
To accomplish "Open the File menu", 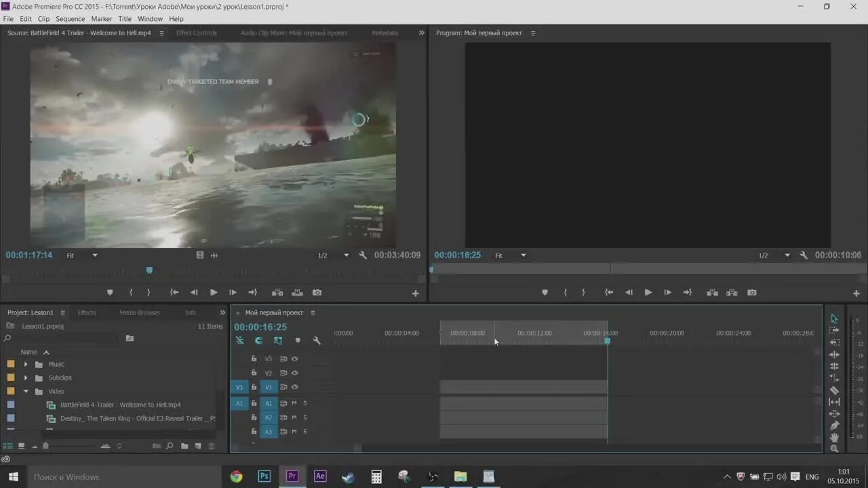I will [x=8, y=19].
